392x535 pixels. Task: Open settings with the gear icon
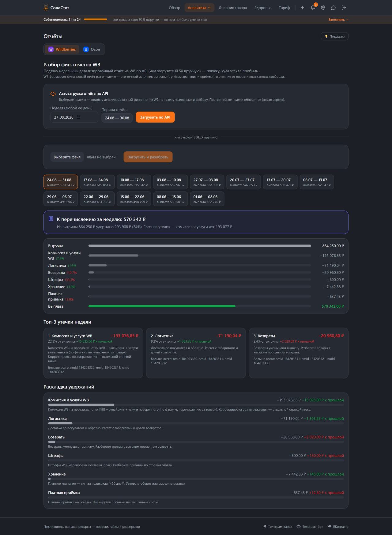click(323, 8)
